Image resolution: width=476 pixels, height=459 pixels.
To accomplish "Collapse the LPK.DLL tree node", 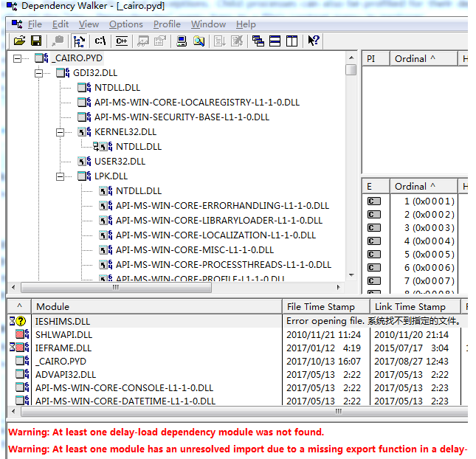I will tap(60, 176).
